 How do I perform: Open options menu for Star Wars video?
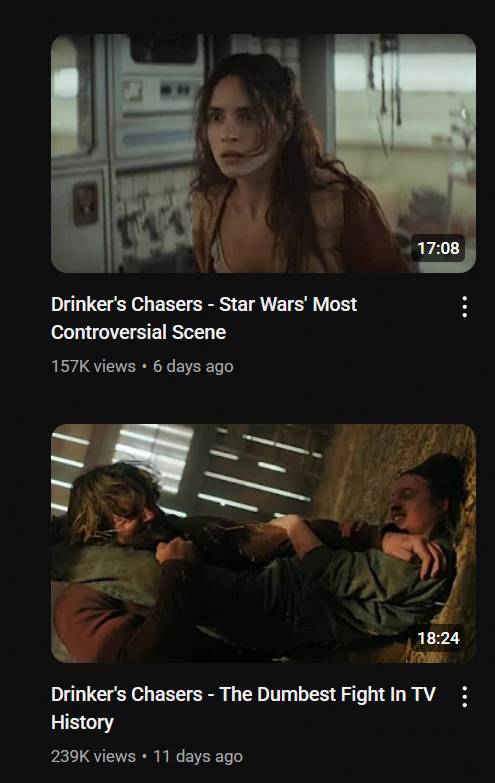click(465, 307)
